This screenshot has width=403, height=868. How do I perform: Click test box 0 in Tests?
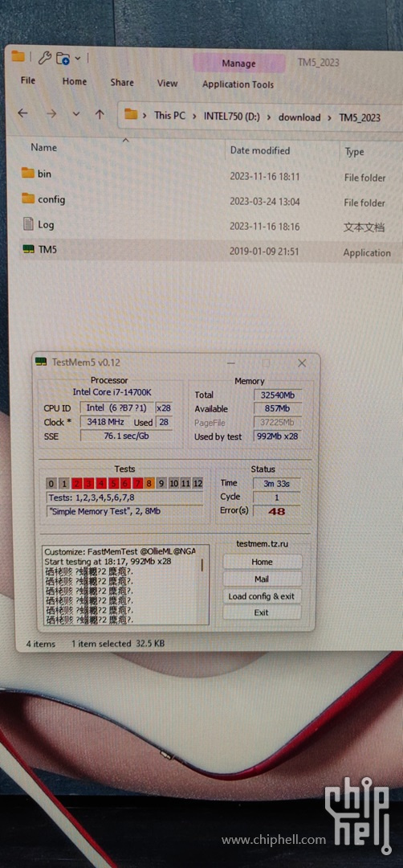coord(51,483)
